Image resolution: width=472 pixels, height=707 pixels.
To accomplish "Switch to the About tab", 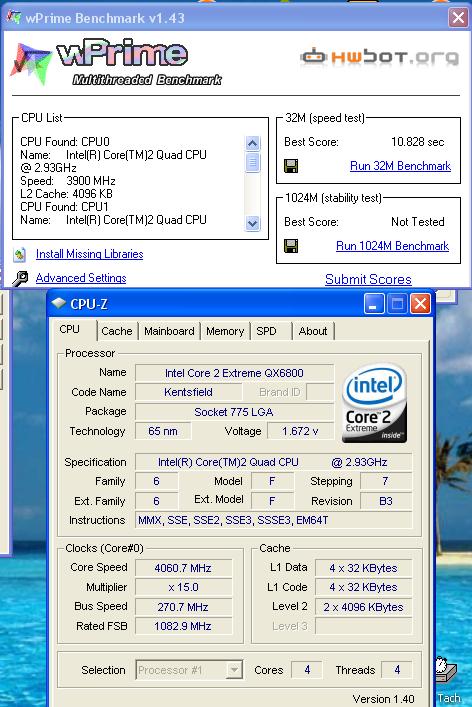I will click(313, 331).
